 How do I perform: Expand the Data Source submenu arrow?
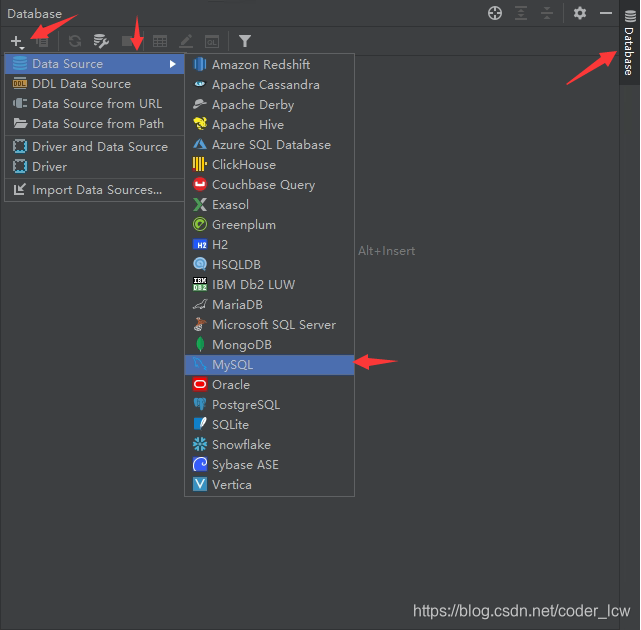[172, 64]
